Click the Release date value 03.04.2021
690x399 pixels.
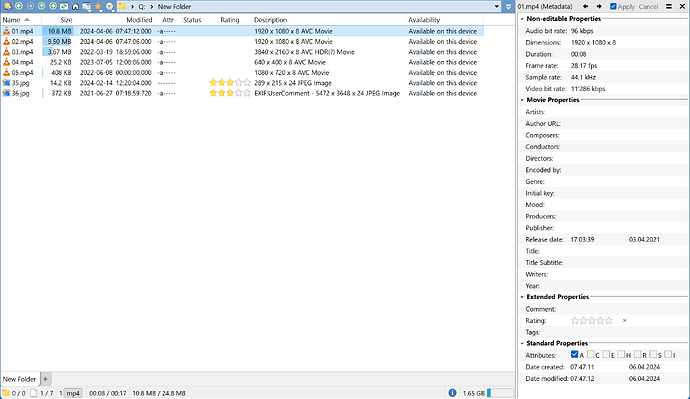tap(644, 240)
